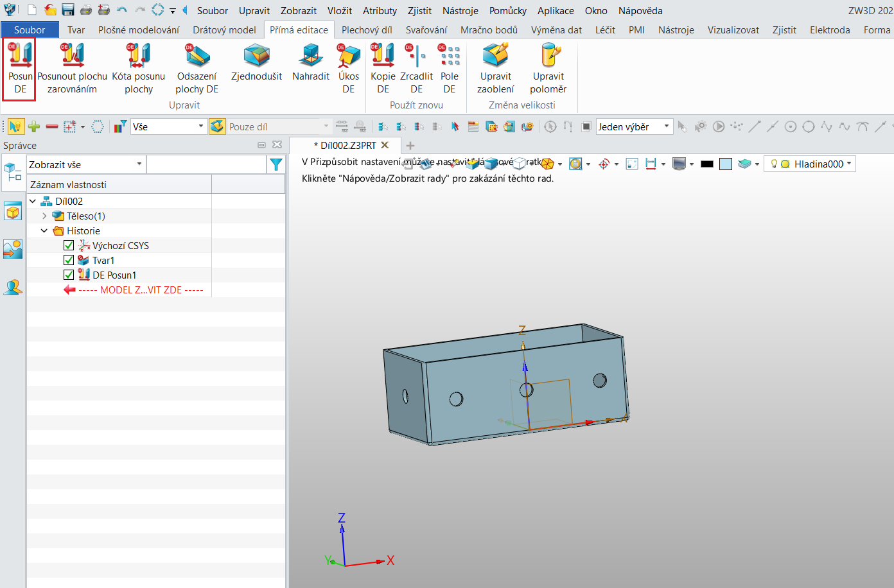
Task: Open the Jeden výběr dropdown
Action: coord(634,126)
